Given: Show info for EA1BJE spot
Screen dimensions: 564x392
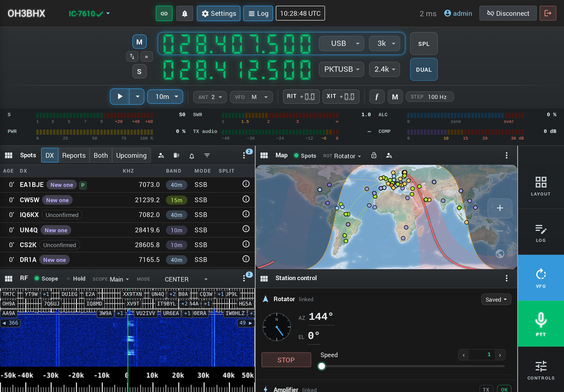Looking at the screenshot, I should 246,184.
